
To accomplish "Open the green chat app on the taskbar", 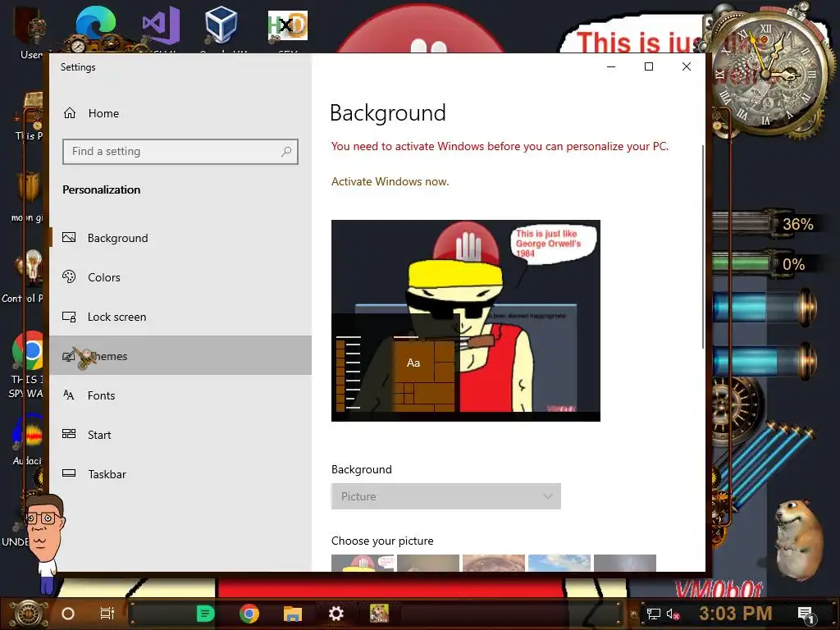I will coord(205,614).
